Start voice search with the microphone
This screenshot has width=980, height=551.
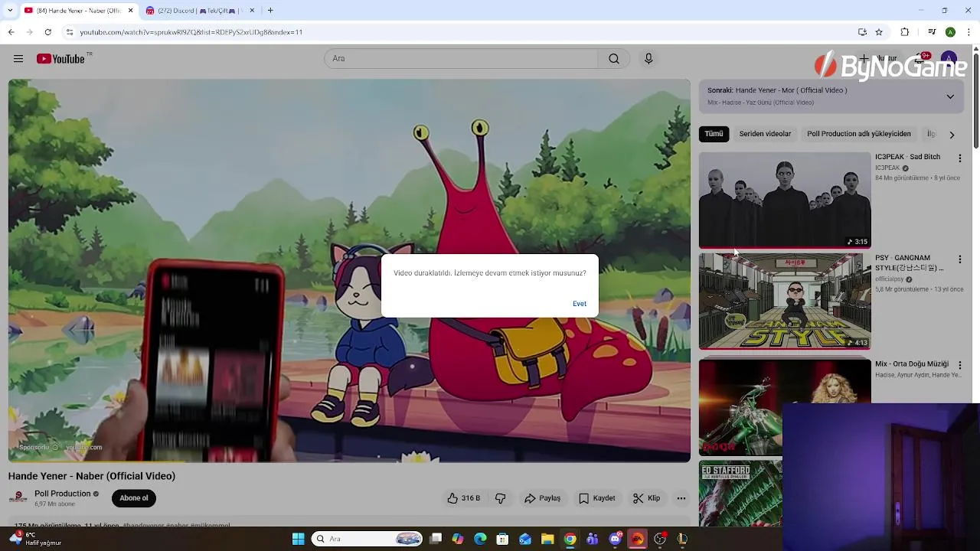648,59
